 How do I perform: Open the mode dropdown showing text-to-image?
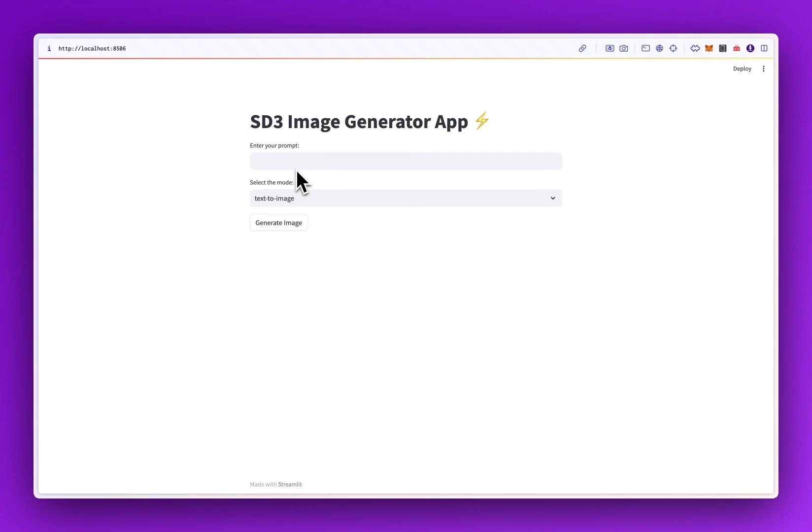point(406,198)
